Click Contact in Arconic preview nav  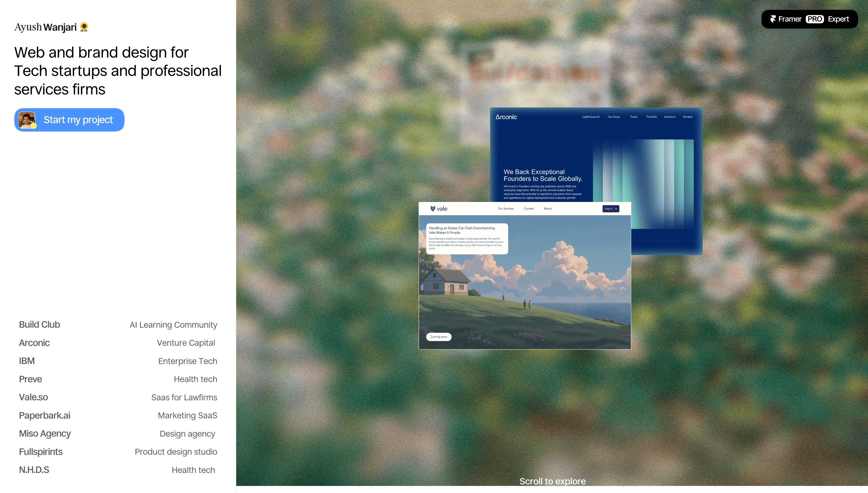click(688, 117)
